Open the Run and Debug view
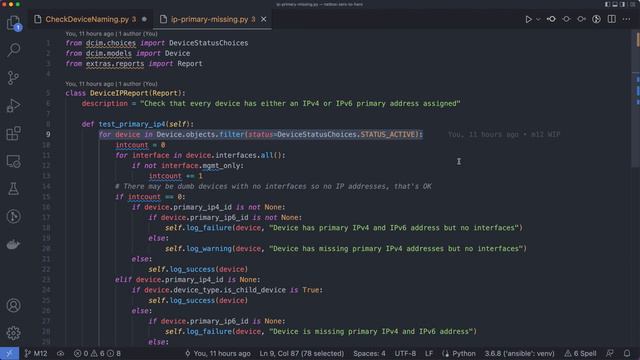 click(x=13, y=105)
